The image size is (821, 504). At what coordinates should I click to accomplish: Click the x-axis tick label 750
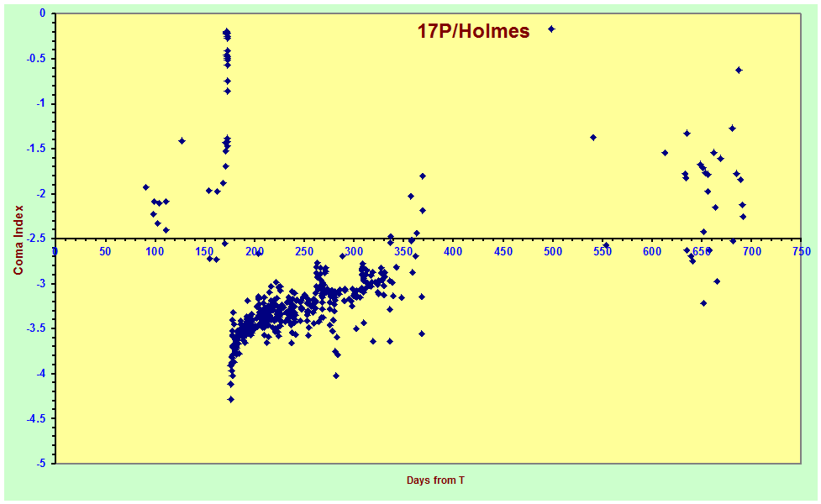click(801, 252)
